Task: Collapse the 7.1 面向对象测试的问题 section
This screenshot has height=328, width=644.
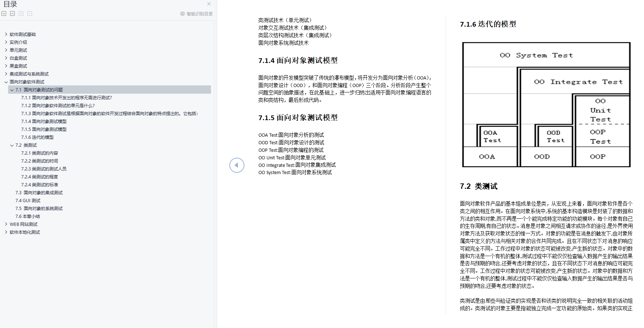Action: [12, 90]
